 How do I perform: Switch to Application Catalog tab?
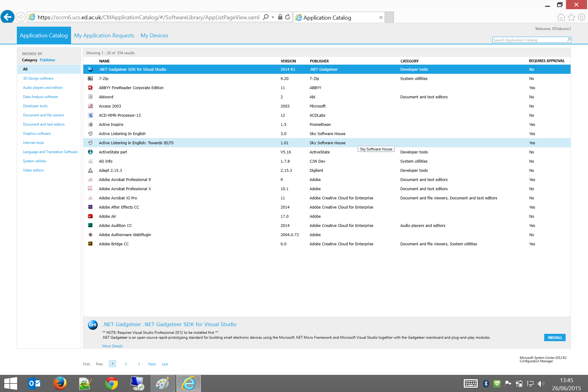coord(44,36)
